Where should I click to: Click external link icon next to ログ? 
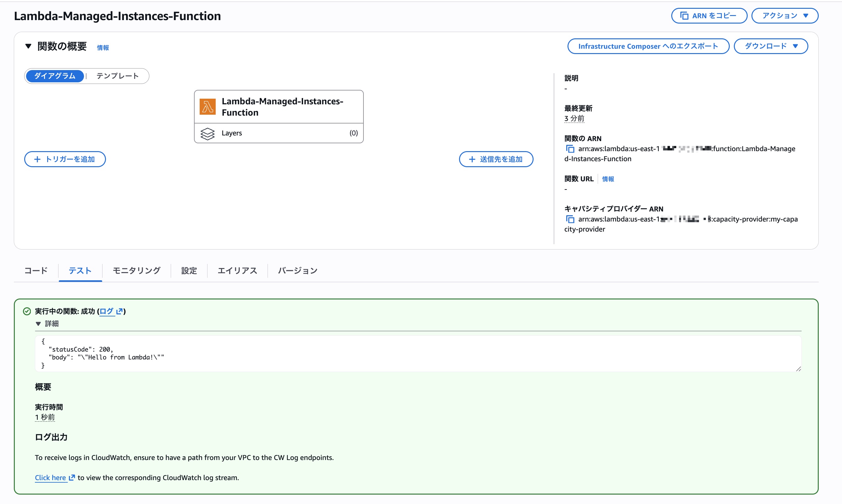pyautogui.click(x=119, y=311)
